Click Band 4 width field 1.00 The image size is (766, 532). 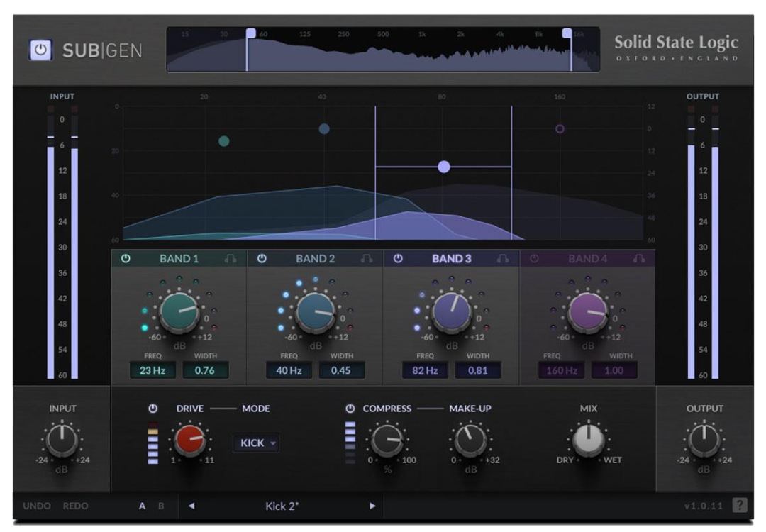click(x=614, y=370)
